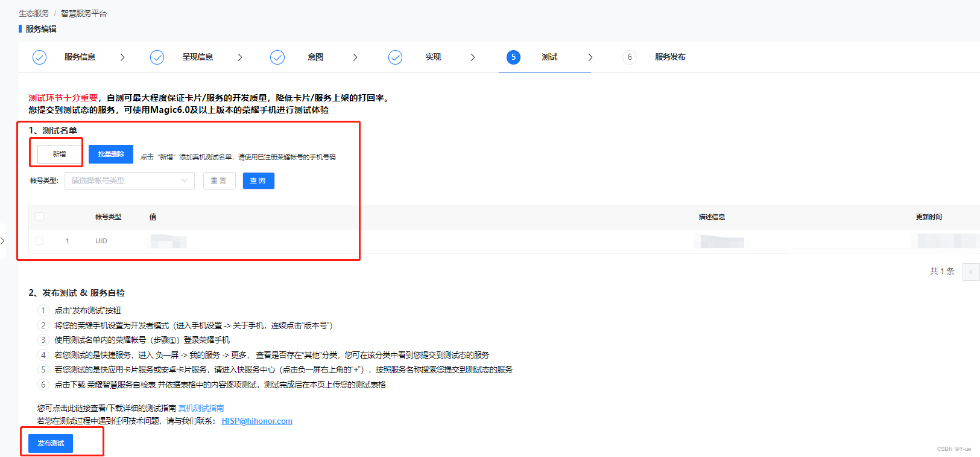Click the 实现 completed step checkmark icon
Image resolution: width=980 pixels, height=457 pixels.
[x=395, y=57]
